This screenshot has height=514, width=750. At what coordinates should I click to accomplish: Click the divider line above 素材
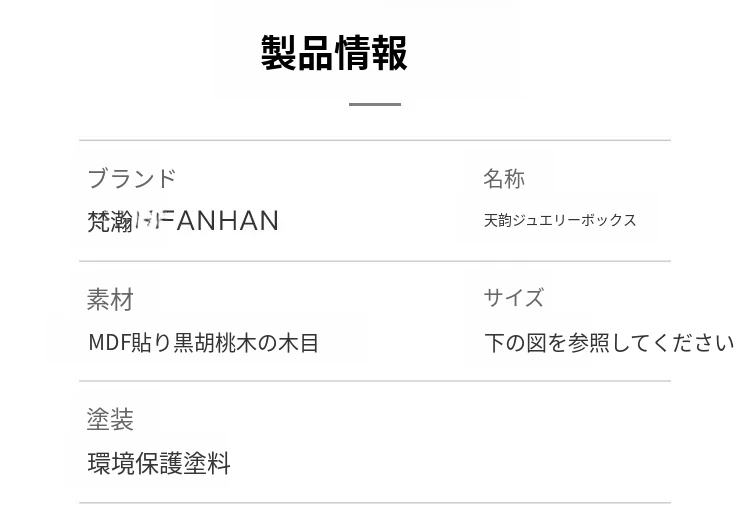coord(200,261)
